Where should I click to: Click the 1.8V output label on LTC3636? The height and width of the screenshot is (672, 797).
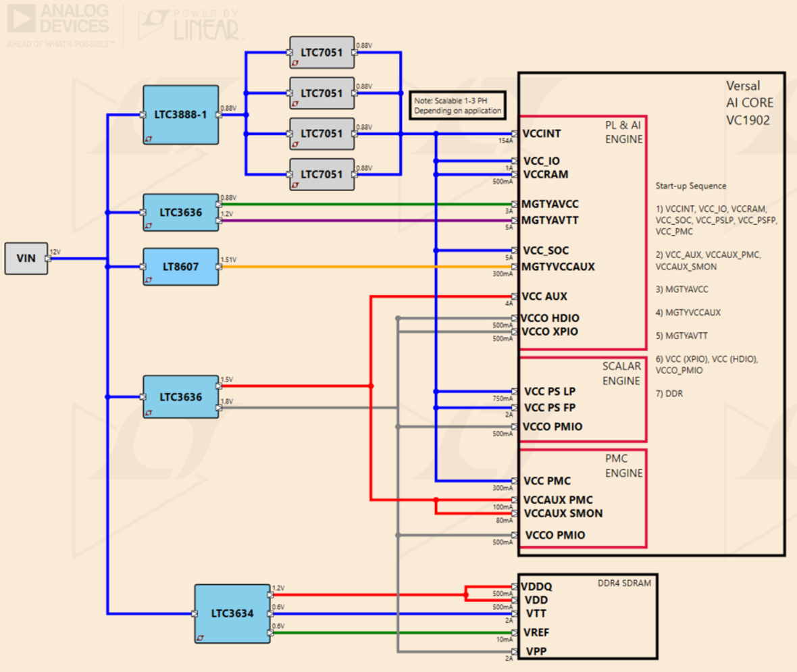click(x=227, y=402)
